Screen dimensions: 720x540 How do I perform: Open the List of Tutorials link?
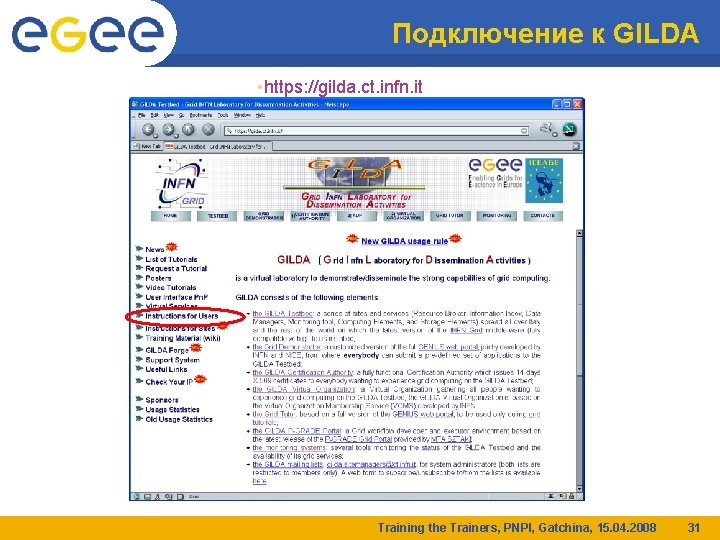pyautogui.click(x=171, y=259)
